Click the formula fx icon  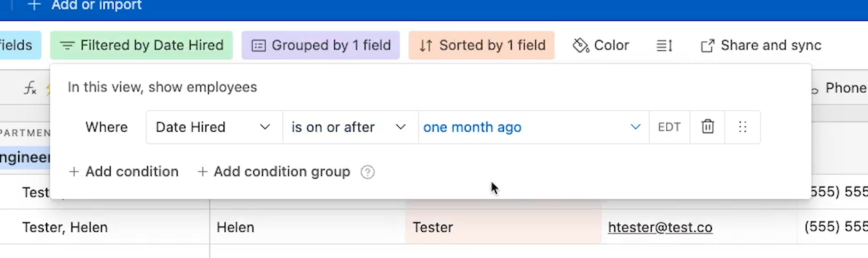coord(29,88)
